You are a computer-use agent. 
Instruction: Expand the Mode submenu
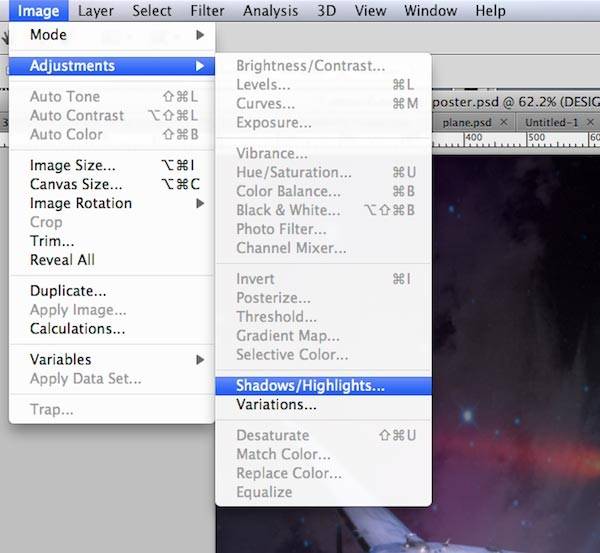pyautogui.click(x=47, y=34)
